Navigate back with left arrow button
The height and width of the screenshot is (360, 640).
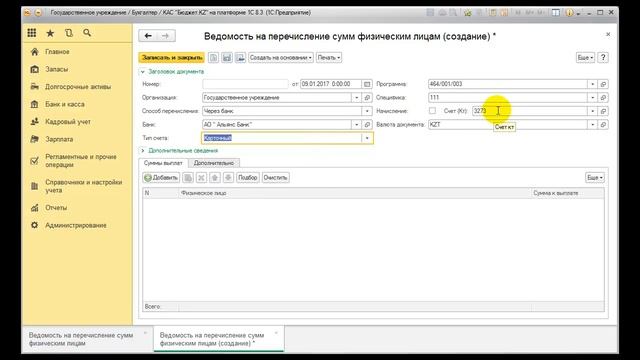coord(148,36)
